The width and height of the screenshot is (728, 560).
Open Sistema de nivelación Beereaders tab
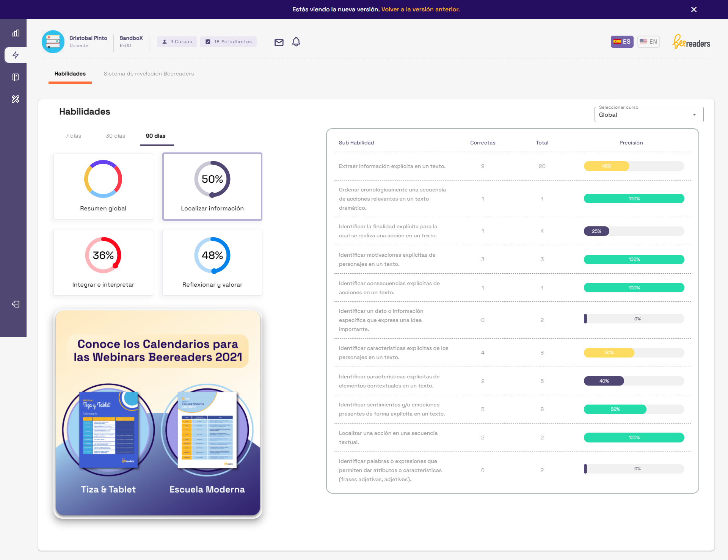(149, 74)
